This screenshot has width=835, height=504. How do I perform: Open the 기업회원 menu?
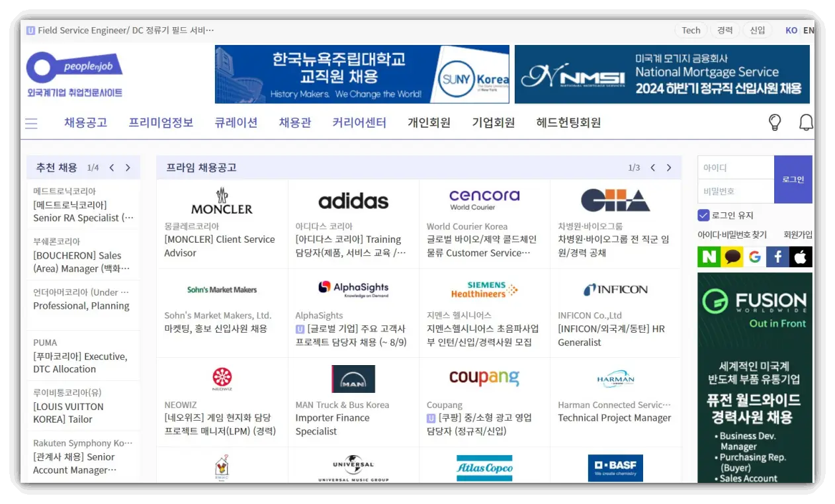coord(493,122)
